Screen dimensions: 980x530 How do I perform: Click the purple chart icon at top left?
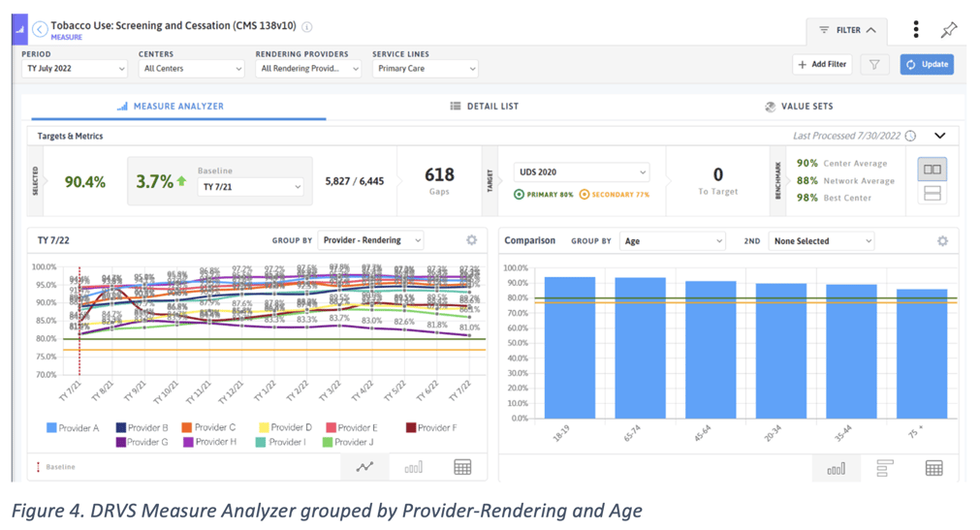(x=19, y=29)
